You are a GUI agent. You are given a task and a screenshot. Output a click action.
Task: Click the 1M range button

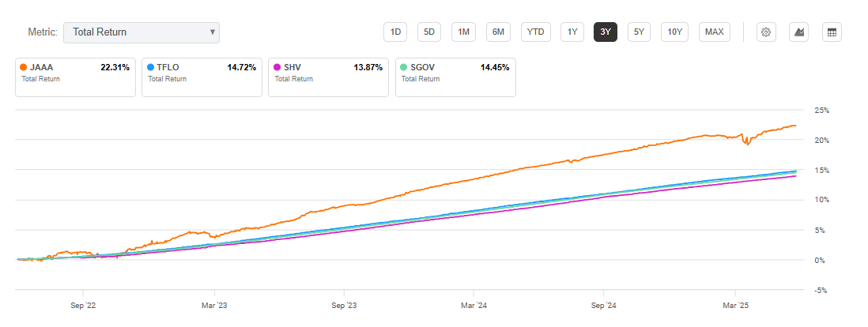click(464, 32)
